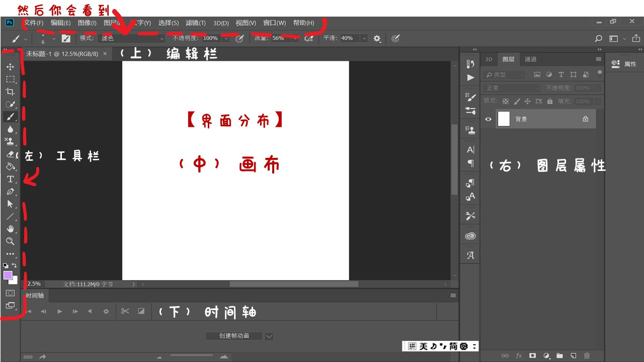Open the smoothing options gear icon
The image size is (644, 362).
(377, 38)
